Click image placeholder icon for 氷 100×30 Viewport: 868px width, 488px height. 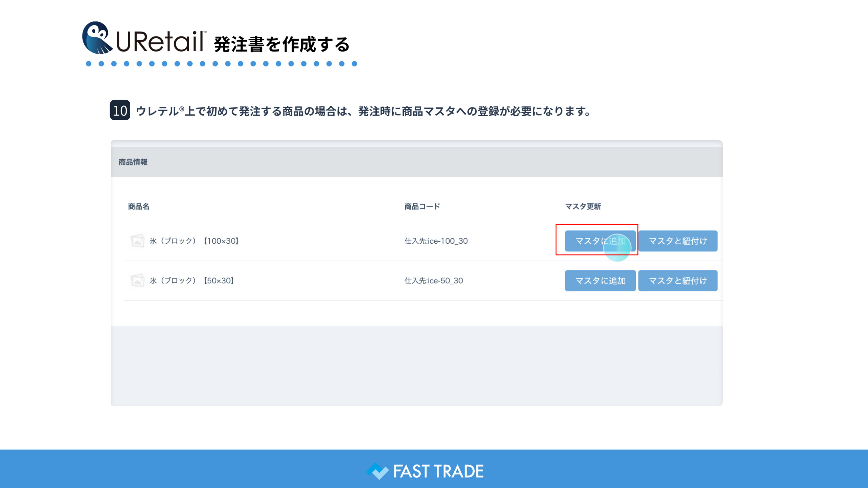(138, 241)
